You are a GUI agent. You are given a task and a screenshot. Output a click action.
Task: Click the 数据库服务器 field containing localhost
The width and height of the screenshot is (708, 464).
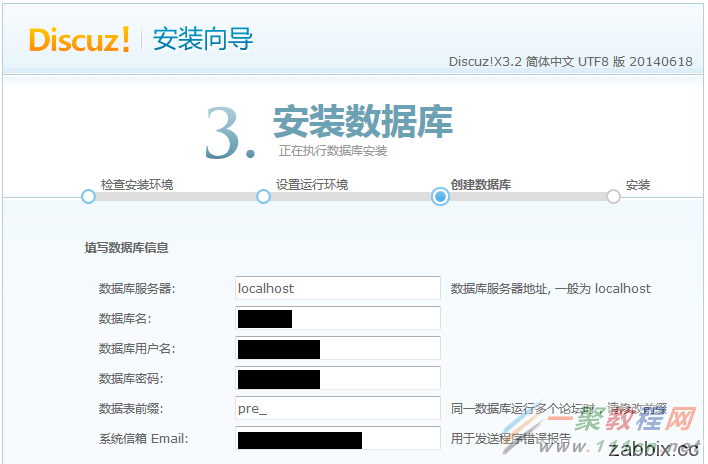(338, 288)
